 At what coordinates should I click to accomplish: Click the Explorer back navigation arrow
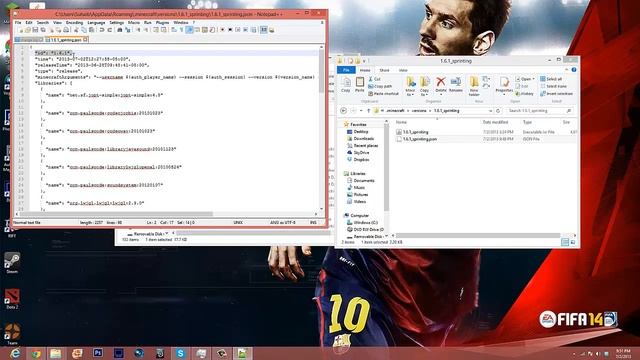(x=343, y=111)
